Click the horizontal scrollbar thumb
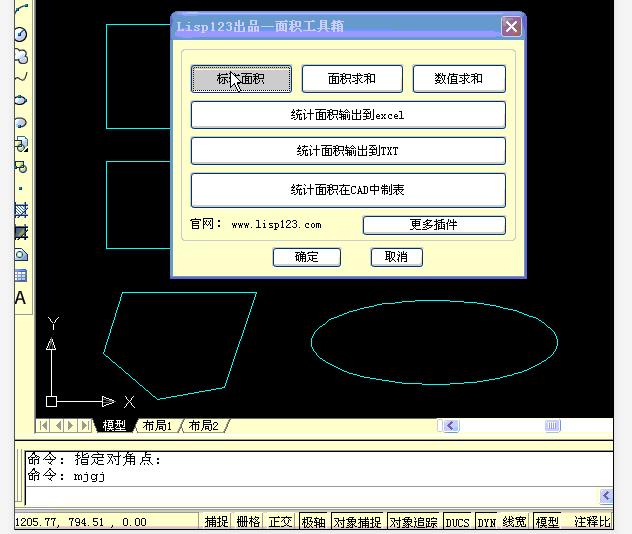The image size is (632, 534). point(553,426)
